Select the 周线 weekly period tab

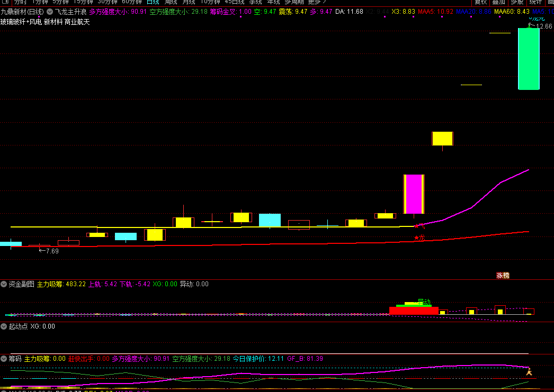coord(171,2)
